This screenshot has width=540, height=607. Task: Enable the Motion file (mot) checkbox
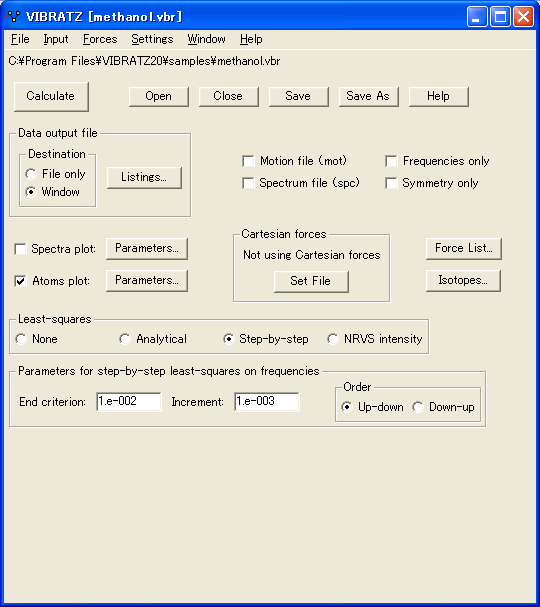(248, 161)
